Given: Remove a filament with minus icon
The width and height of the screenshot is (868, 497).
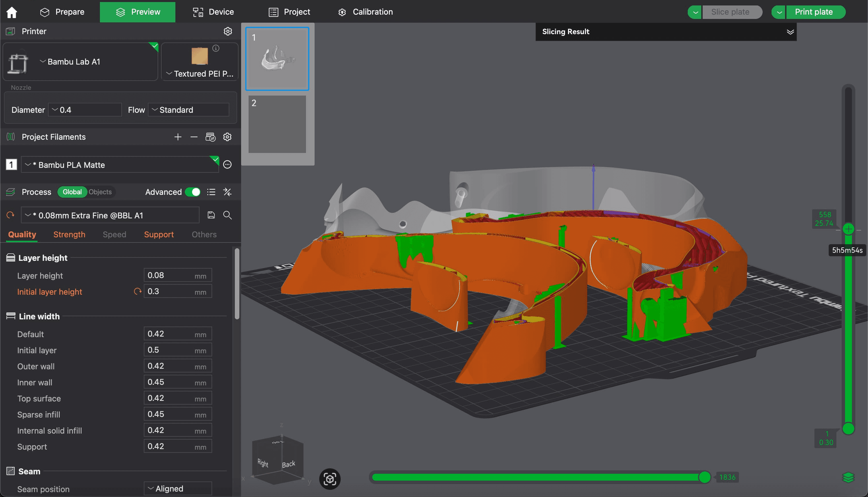Looking at the screenshot, I should [x=194, y=137].
